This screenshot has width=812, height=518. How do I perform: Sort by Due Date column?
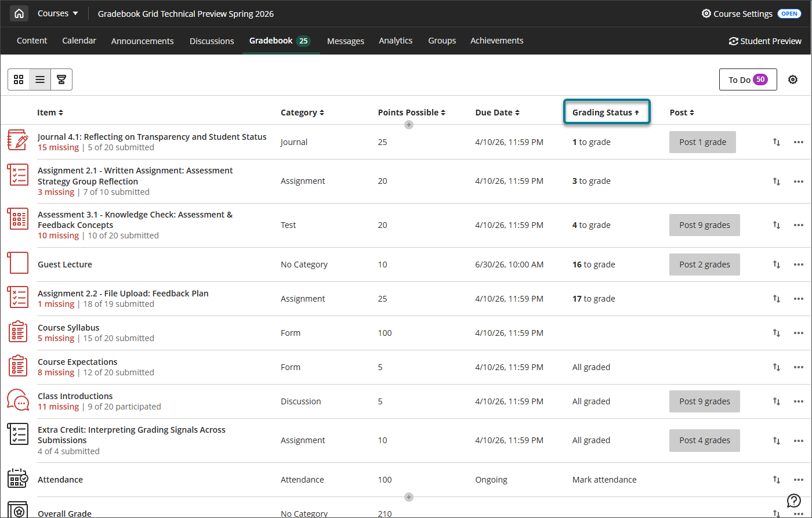[x=498, y=113]
